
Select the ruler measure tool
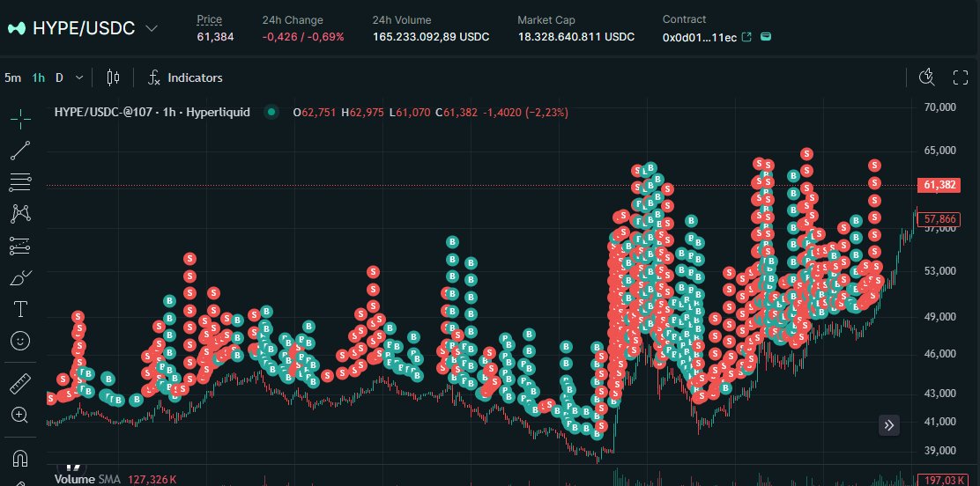[x=20, y=384]
